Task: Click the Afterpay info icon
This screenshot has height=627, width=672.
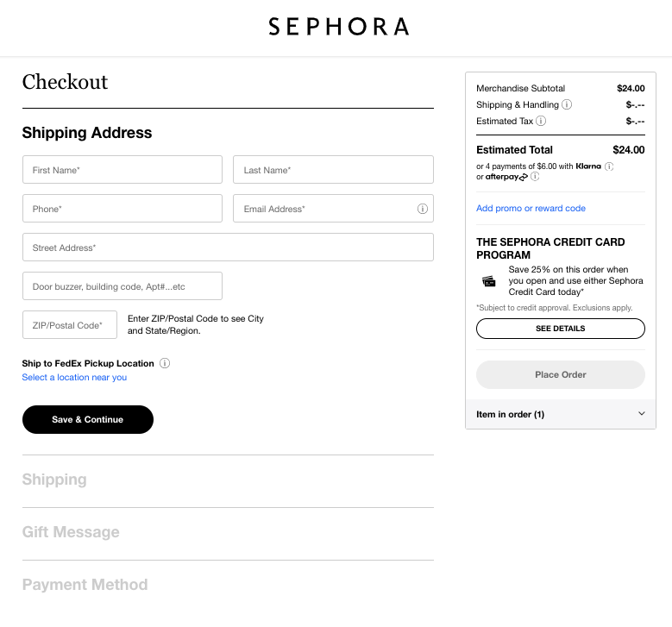Action: [535, 177]
